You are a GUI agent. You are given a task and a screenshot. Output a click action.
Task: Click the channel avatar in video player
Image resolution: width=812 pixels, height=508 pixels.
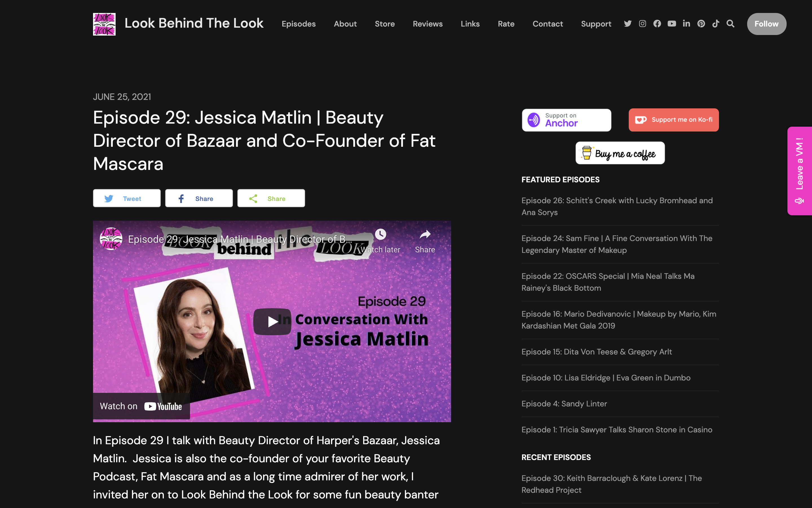[111, 239]
